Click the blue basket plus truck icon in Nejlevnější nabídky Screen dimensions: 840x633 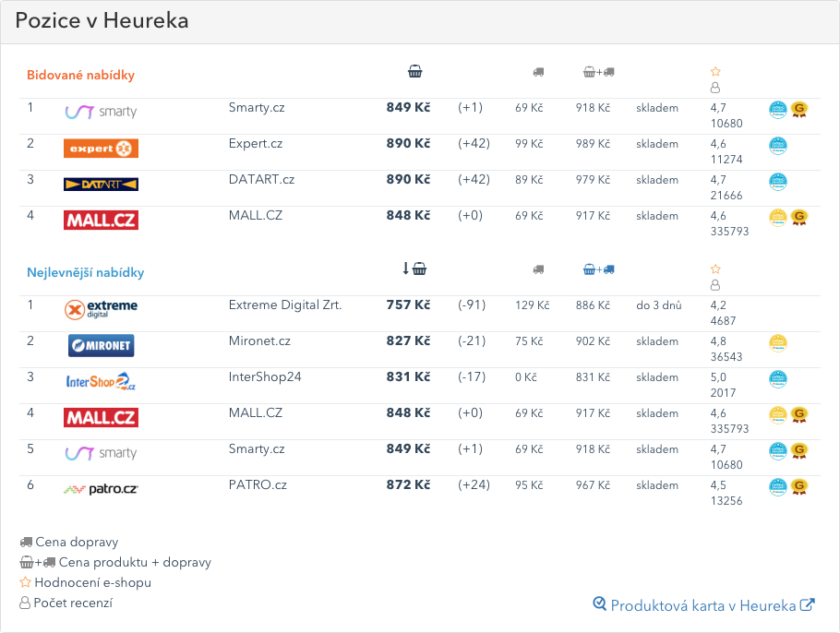point(598,269)
